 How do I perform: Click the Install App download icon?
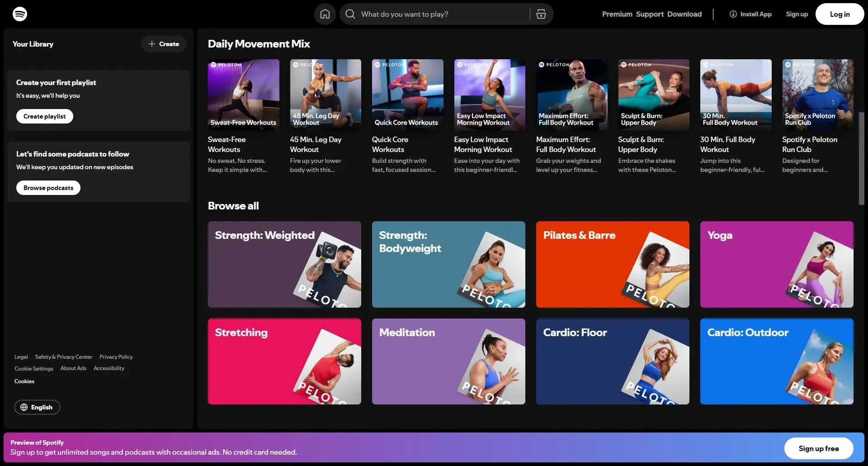(733, 14)
